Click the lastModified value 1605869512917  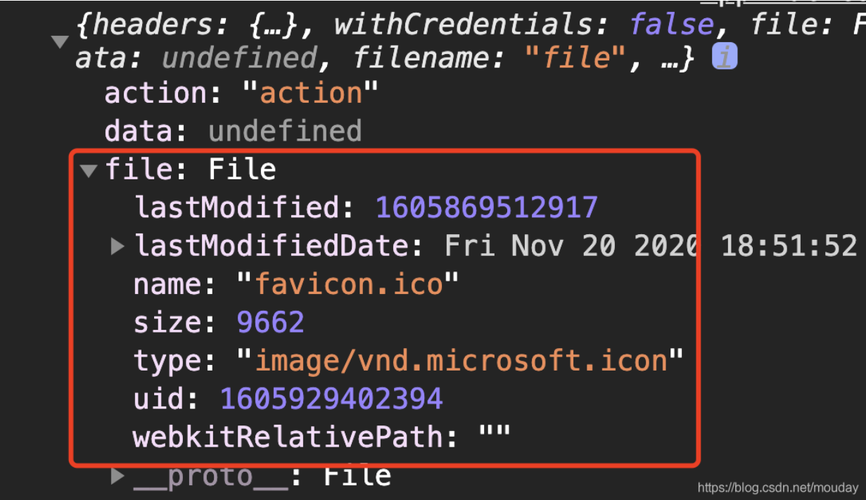[487, 208]
